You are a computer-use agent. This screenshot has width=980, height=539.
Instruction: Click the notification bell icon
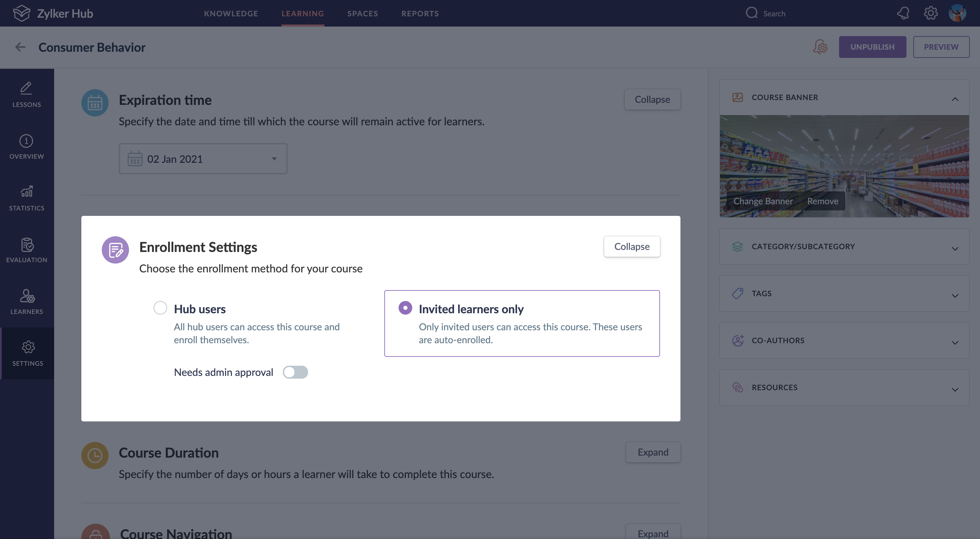coord(903,13)
